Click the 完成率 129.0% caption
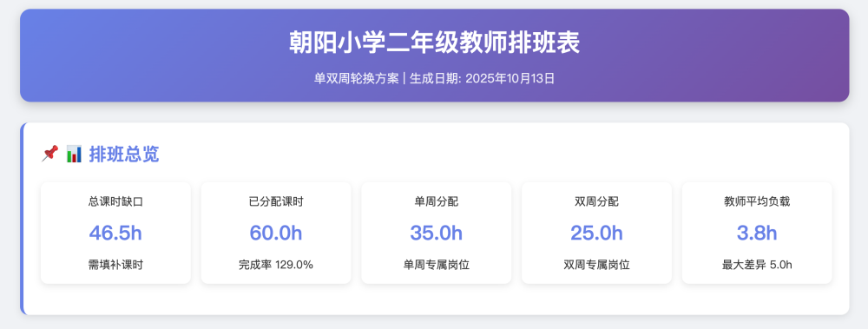Screen dimensions: 868x329 point(276,265)
